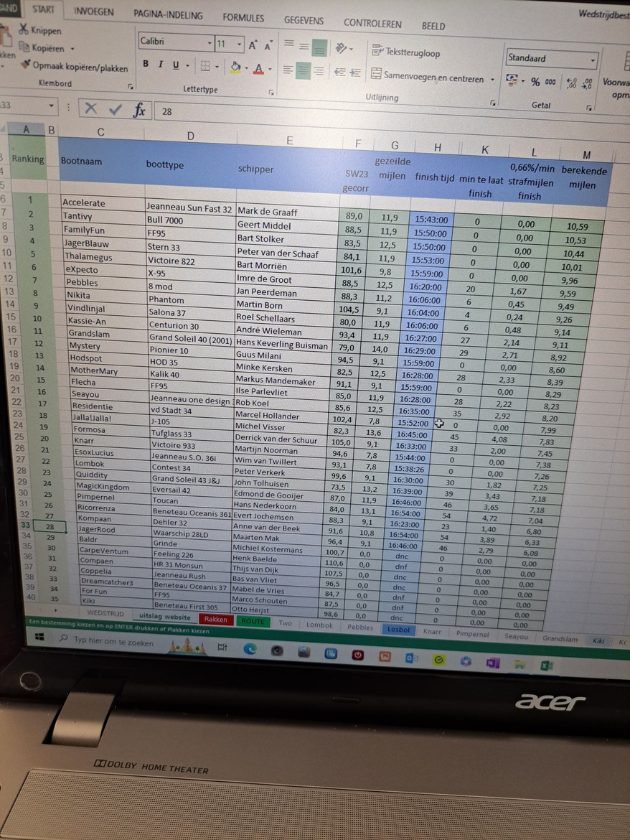630x840 pixels.
Task: Open the Calibri font name dropdown
Action: pyautogui.click(x=210, y=43)
